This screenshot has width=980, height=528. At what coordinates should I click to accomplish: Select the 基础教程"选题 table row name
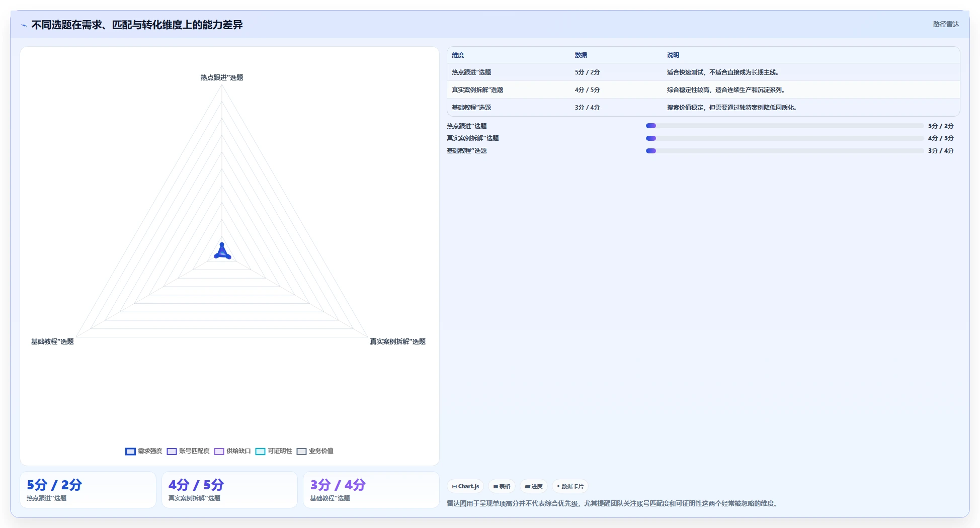pos(471,108)
